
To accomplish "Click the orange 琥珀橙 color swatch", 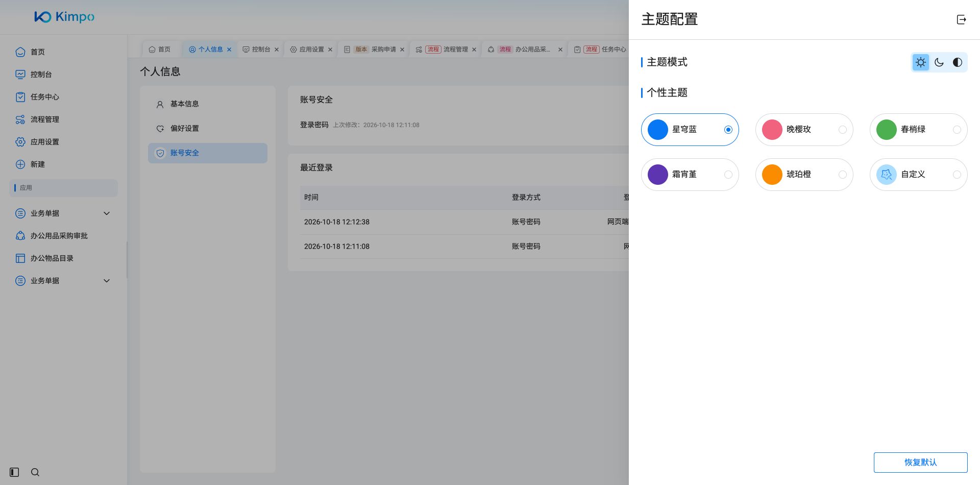I will tap(772, 175).
